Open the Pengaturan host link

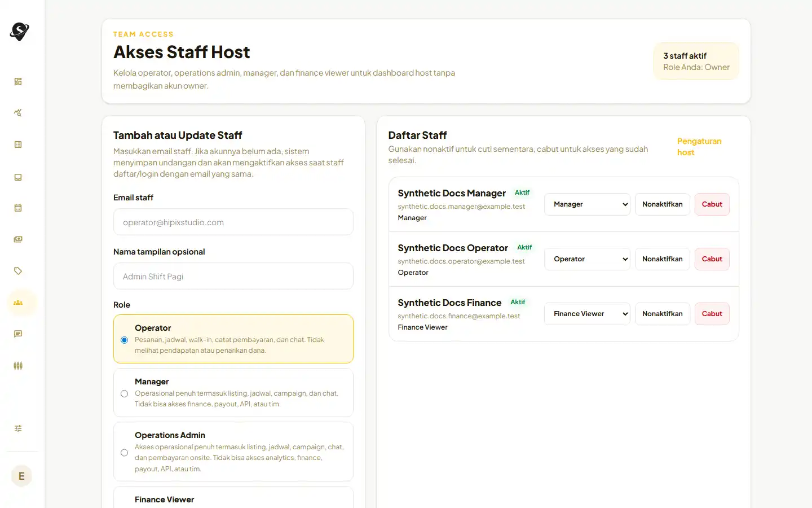pyautogui.click(x=699, y=147)
